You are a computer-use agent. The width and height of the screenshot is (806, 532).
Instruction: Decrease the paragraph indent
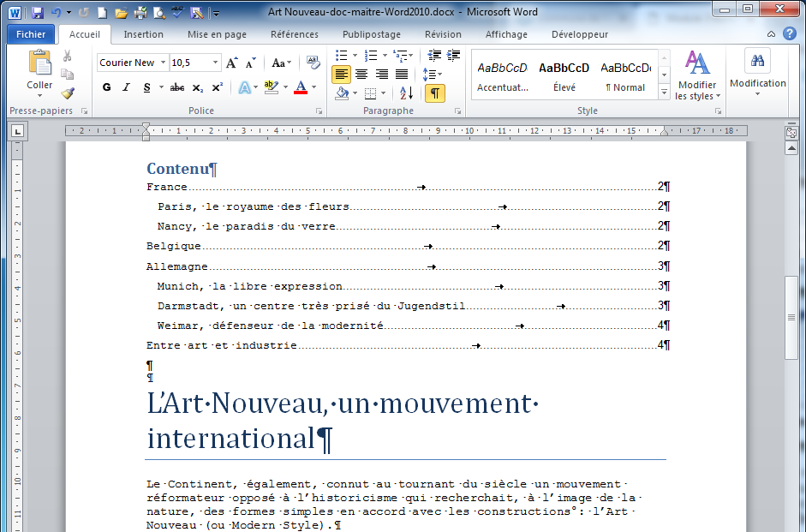[x=434, y=56]
